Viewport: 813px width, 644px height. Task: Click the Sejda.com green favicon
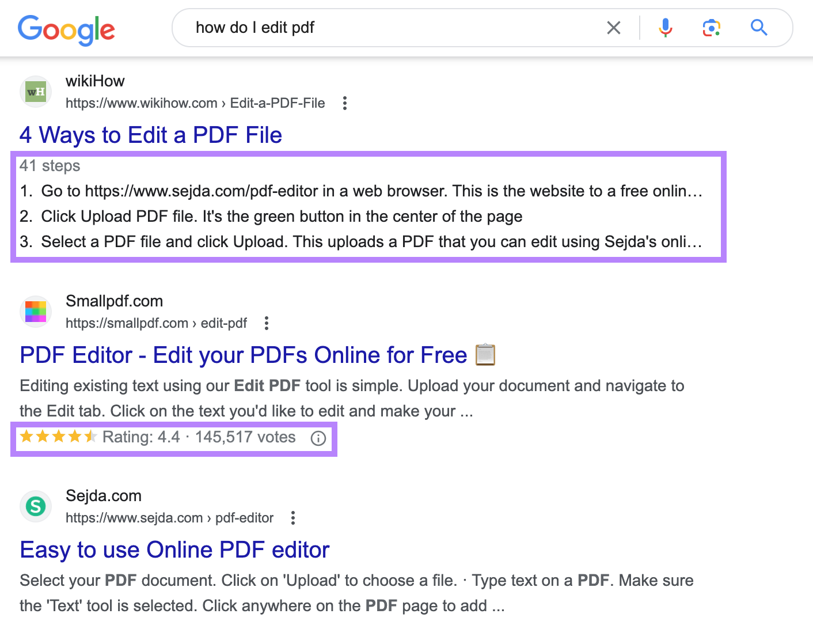[x=35, y=506]
